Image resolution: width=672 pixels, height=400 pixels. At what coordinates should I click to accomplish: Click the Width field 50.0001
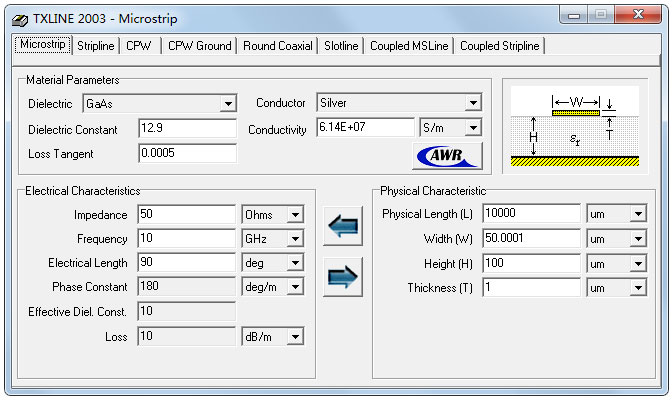coord(531,238)
